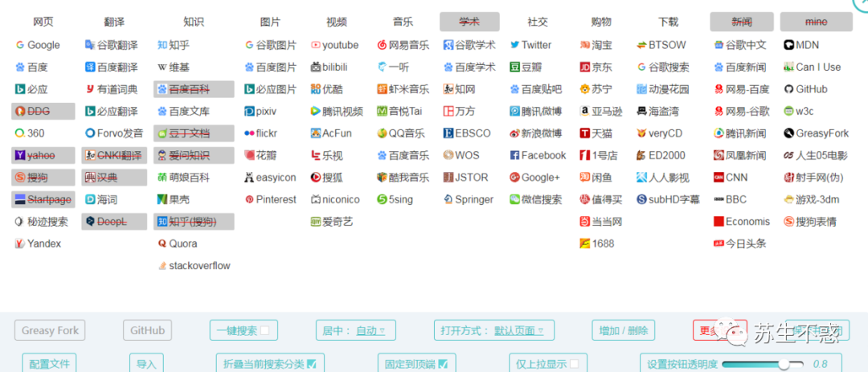Click the Google+ icon
Viewport: 868px width, 372px height.
pos(515,177)
